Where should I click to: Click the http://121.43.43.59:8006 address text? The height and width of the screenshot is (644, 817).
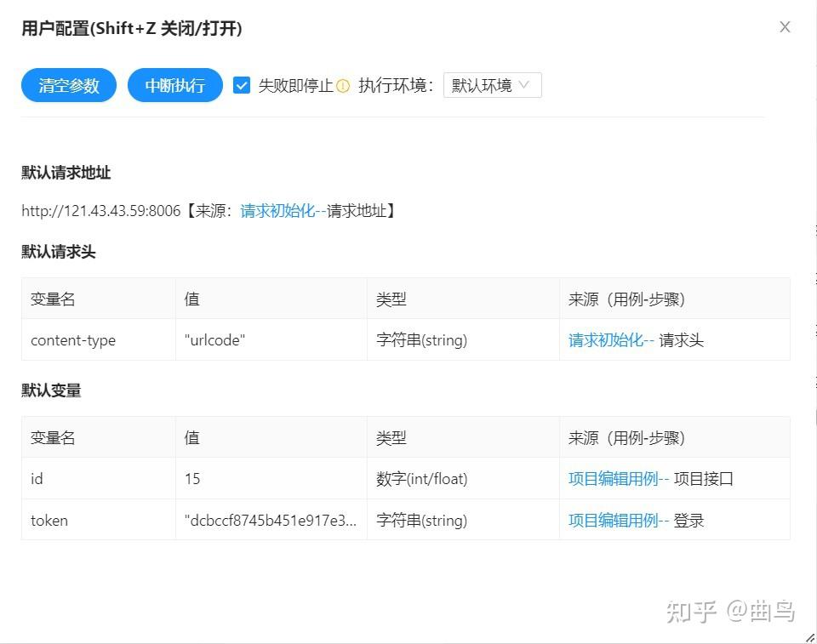point(101,211)
